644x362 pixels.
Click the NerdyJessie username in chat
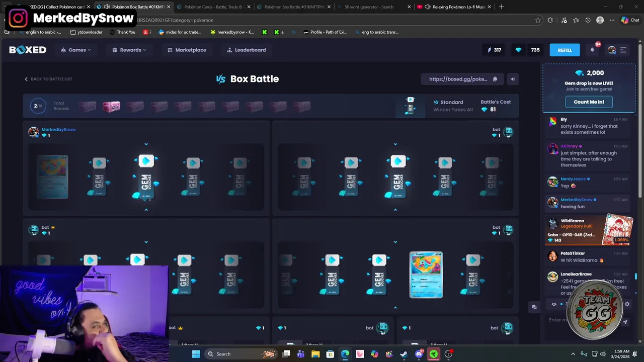[573, 179]
